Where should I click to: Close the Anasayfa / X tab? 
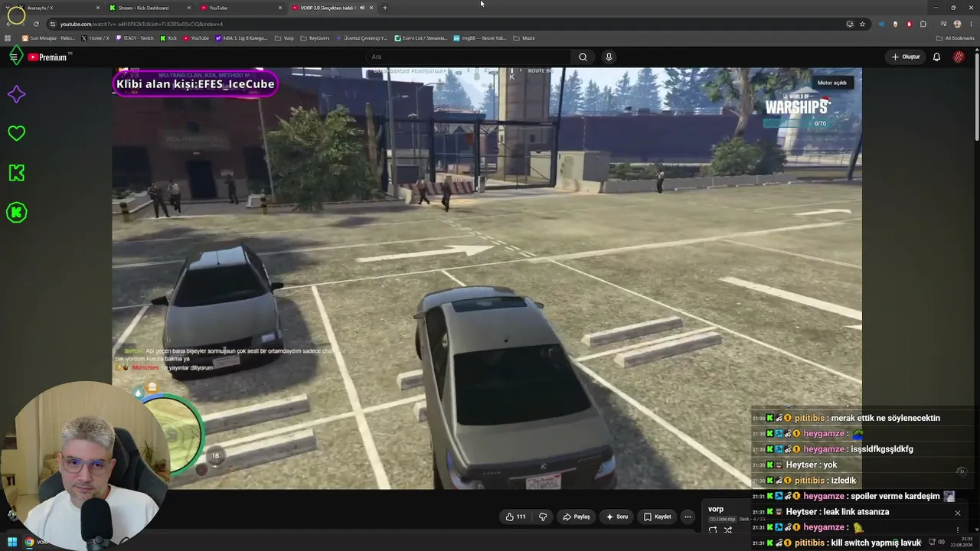pos(98,8)
